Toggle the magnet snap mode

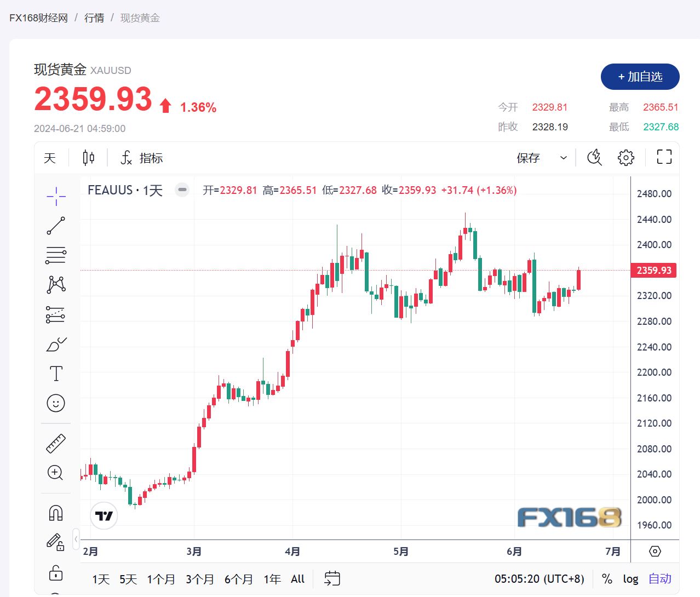[56, 513]
